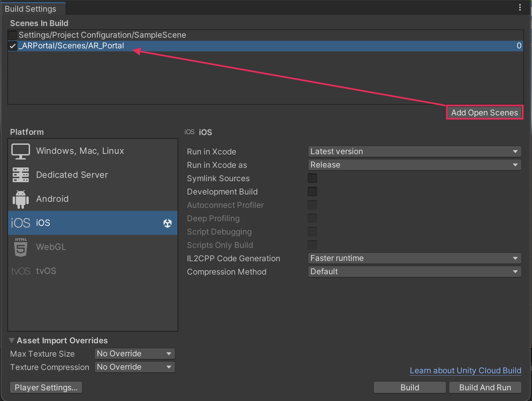This screenshot has height=401, width=532.
Task: Enable the SampleScene checkbox in build list
Action: click(x=13, y=35)
